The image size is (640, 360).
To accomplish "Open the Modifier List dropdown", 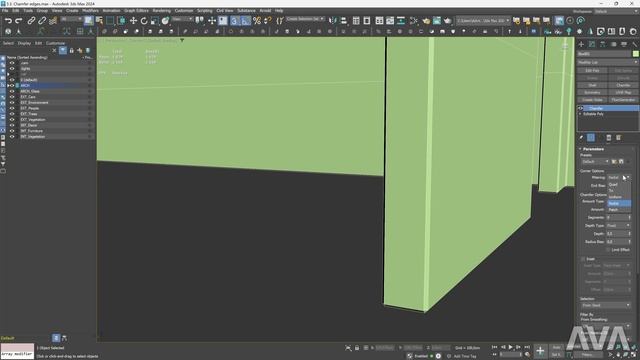I will (x=607, y=62).
